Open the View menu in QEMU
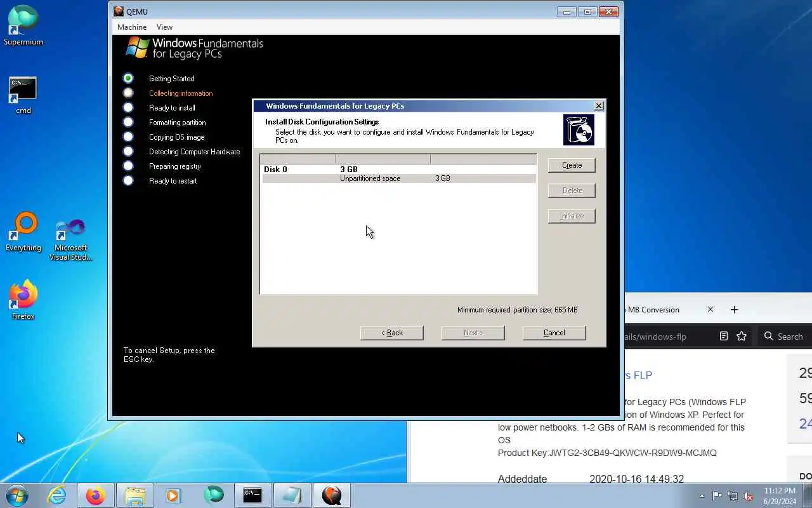 coord(164,27)
